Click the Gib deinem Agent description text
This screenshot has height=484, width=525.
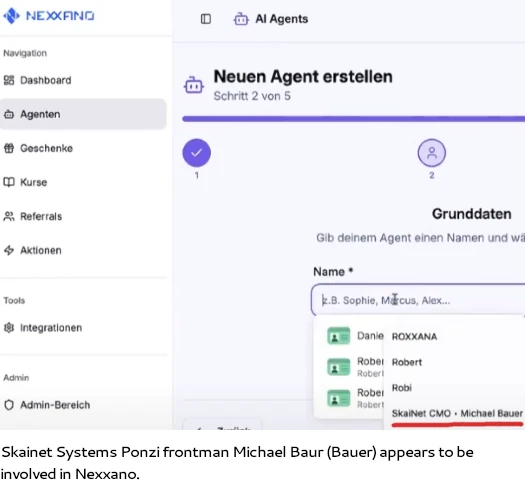(x=421, y=238)
